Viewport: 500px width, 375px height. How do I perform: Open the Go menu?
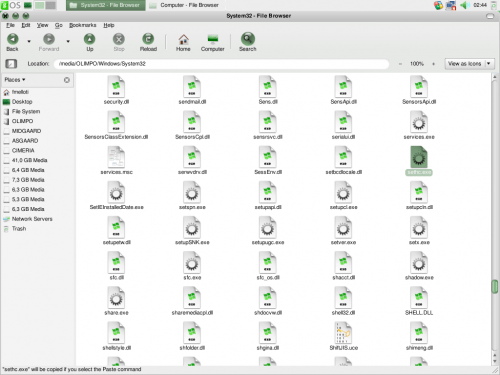[x=59, y=25]
